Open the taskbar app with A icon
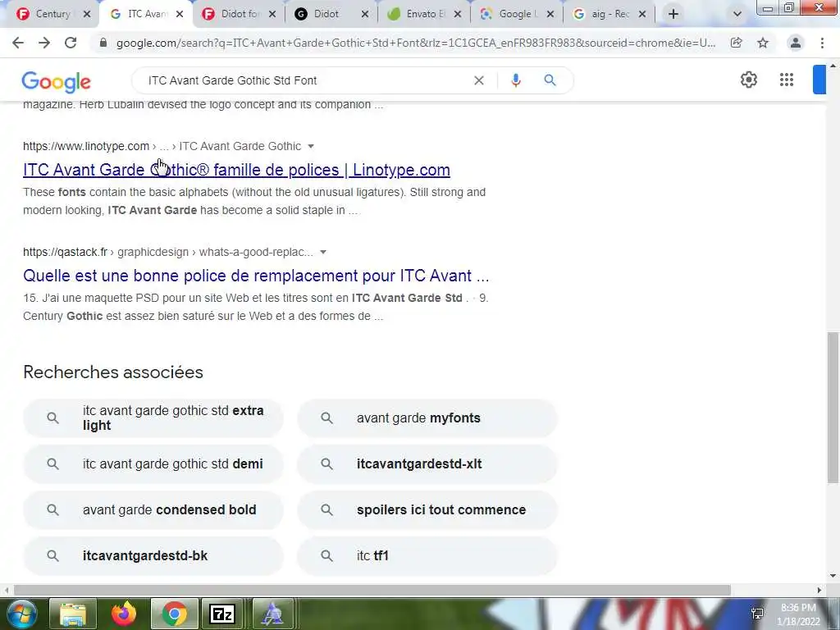840x630 pixels. coord(272,614)
